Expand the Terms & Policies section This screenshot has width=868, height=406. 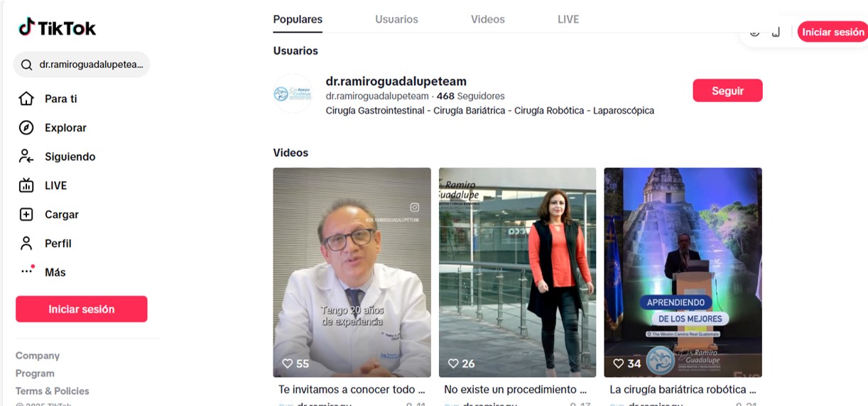[x=53, y=391]
